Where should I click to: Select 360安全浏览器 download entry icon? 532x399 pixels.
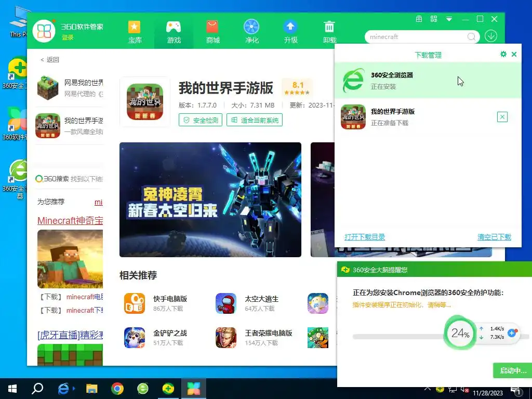[353, 81]
